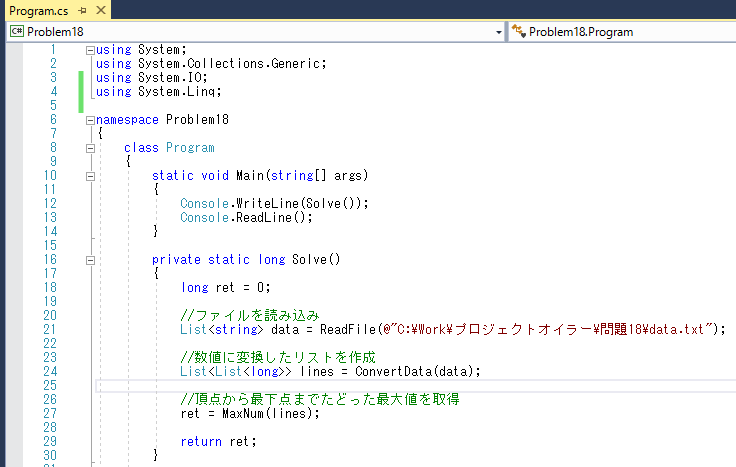736x467 pixels.
Task: Click 'string[] args' parameter on line 10
Action: pos(317,176)
